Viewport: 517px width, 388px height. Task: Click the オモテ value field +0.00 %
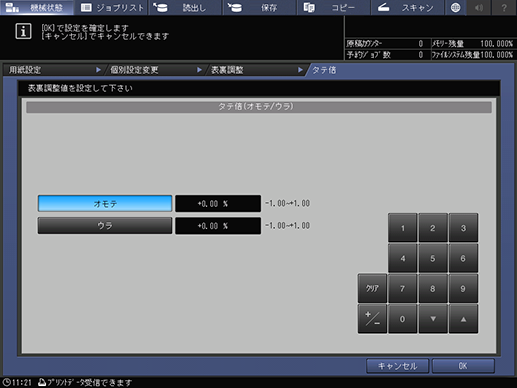pos(218,203)
